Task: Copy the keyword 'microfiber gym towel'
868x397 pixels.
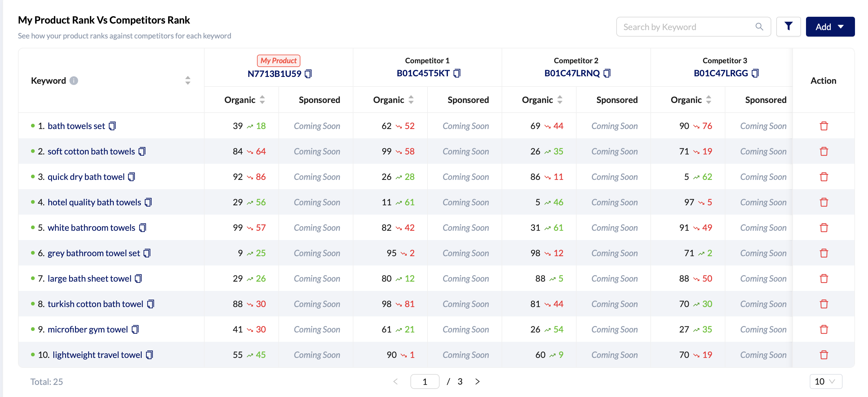Action: 135,330
